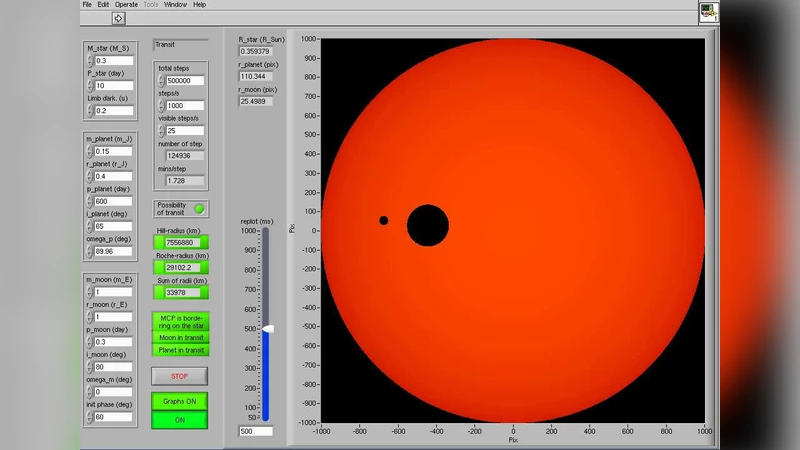Click the steps/s value field
800x450 pixels.
pos(185,105)
